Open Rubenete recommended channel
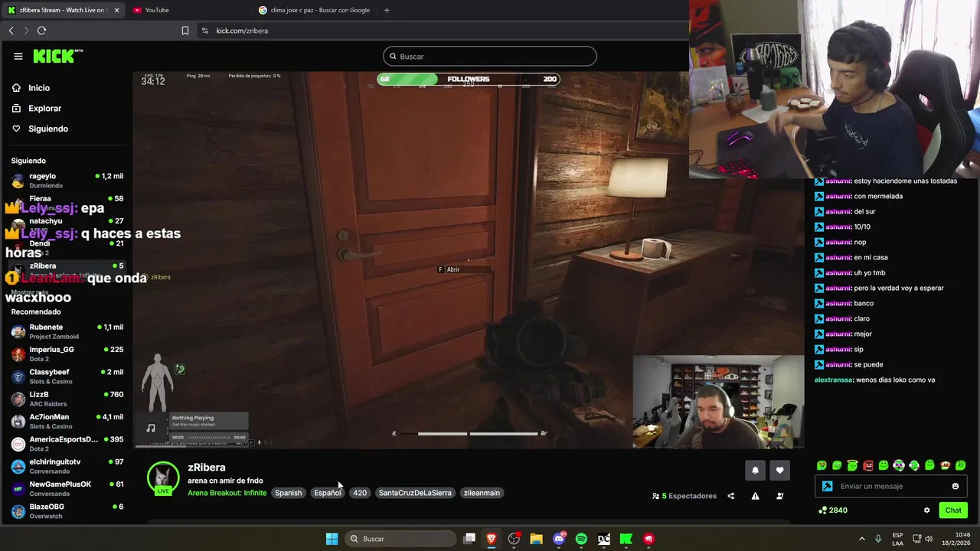Viewport: 980px width, 551px height. [67, 331]
